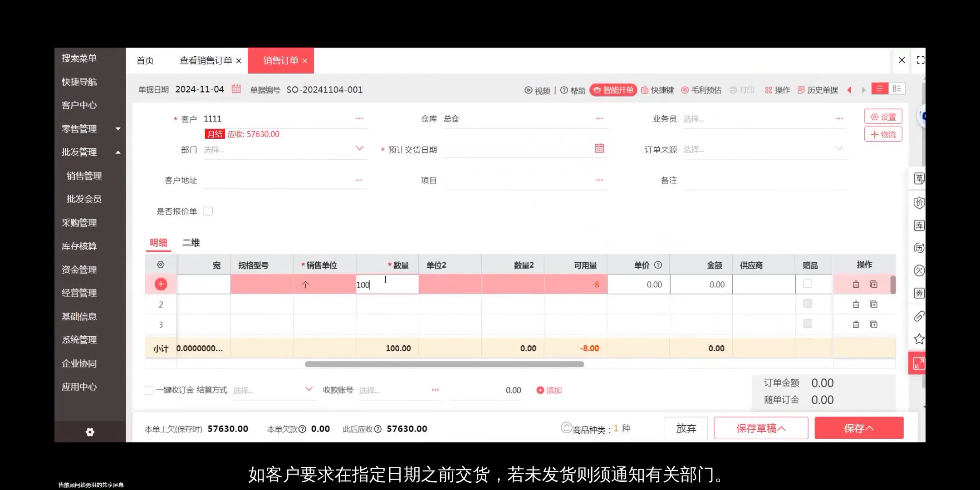
Task: Enable the 一键收订金 checkbox
Action: (x=149, y=390)
